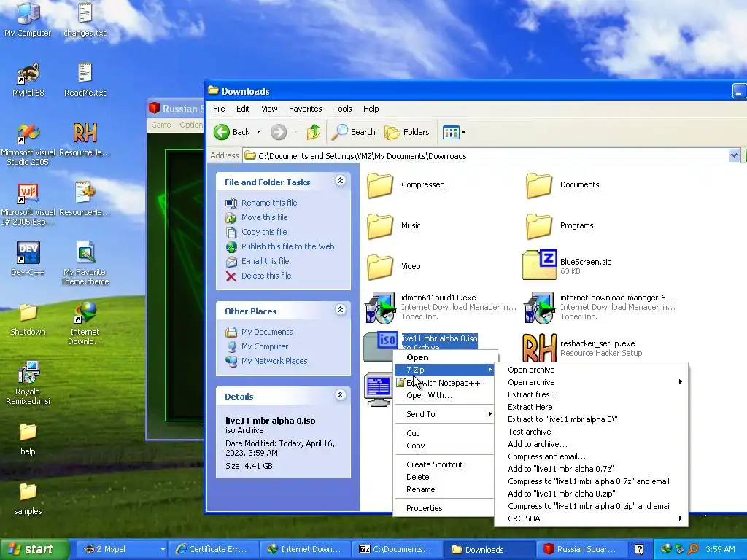This screenshot has height=560, width=747.
Task: Toggle Folders pane from toolbar
Action: point(407,132)
